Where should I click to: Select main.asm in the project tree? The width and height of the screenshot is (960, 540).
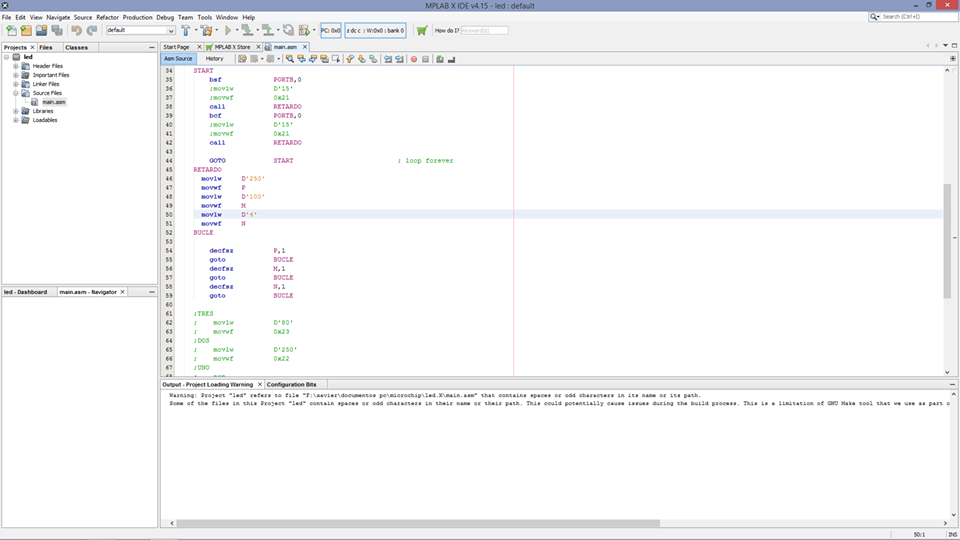[x=53, y=102]
